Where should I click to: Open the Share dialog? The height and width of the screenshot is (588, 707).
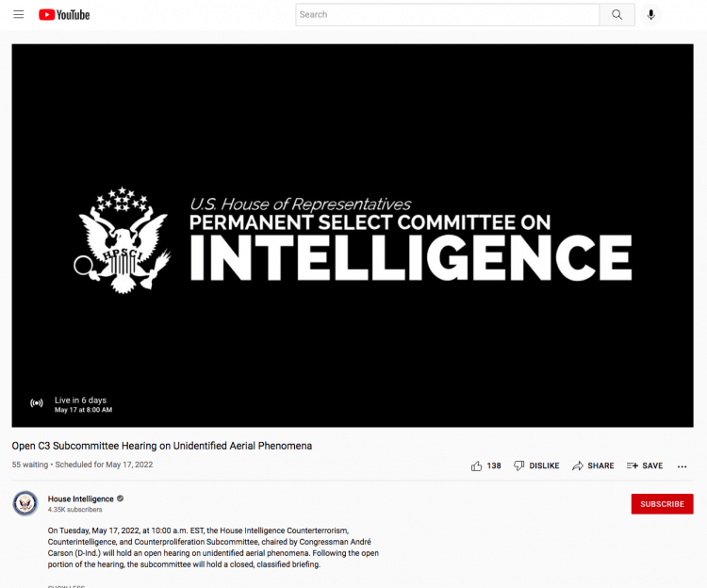(593, 465)
